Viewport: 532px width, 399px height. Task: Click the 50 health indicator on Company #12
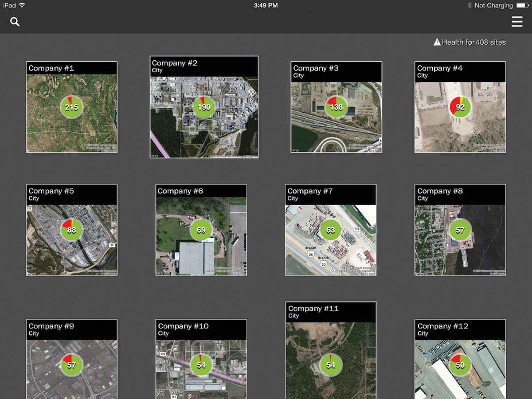[460, 364]
